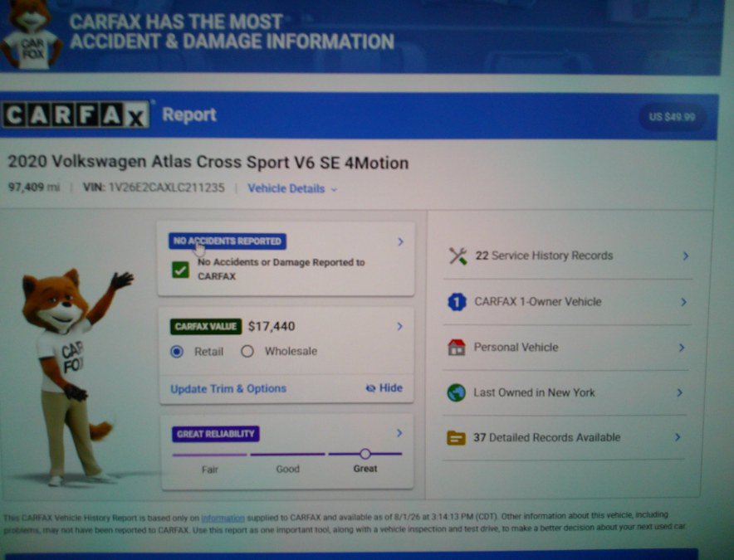Screen dimensions: 734x560
Task: Click the Update Trim & Options link
Action: (228, 389)
